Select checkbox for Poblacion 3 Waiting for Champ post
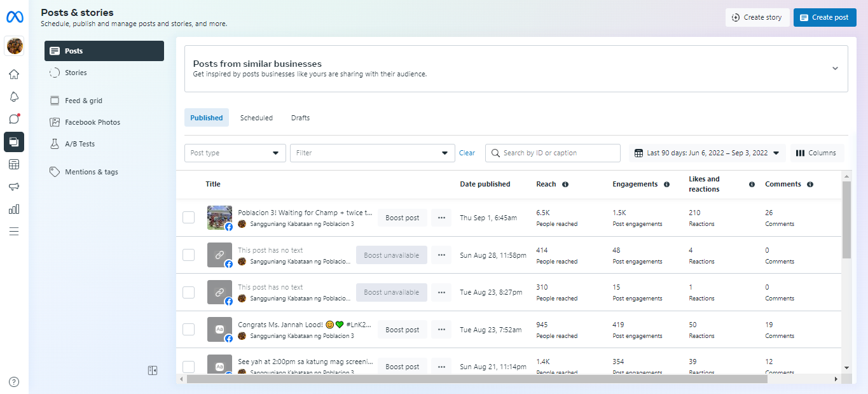868x394 pixels. point(189,218)
